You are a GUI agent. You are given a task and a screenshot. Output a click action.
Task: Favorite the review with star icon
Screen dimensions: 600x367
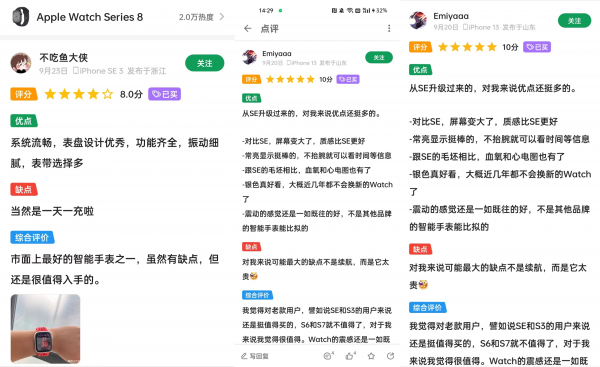coord(371,356)
